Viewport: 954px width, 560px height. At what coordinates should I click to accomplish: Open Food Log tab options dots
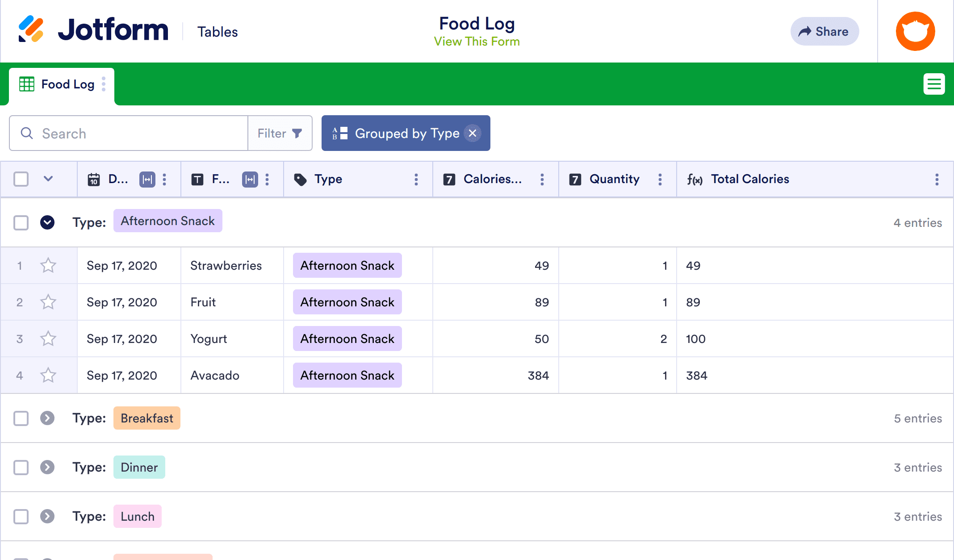click(x=104, y=84)
